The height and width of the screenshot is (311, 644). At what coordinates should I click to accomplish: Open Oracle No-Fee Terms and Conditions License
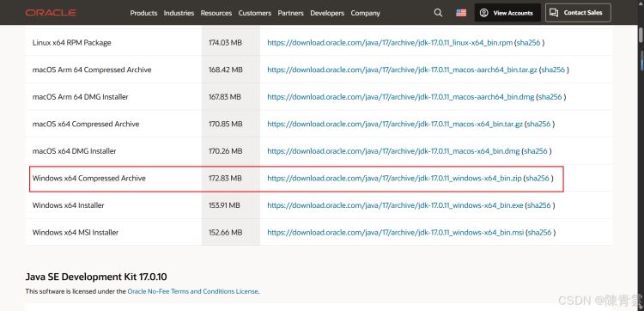click(192, 291)
